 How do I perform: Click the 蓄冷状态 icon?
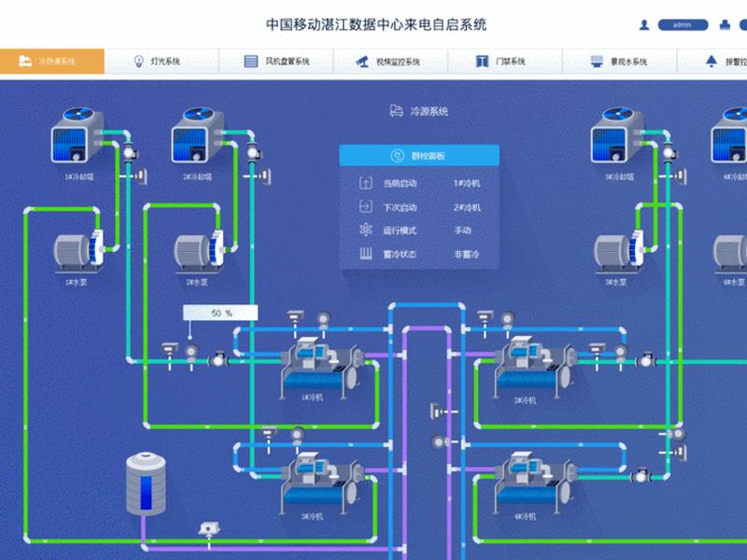(365, 254)
